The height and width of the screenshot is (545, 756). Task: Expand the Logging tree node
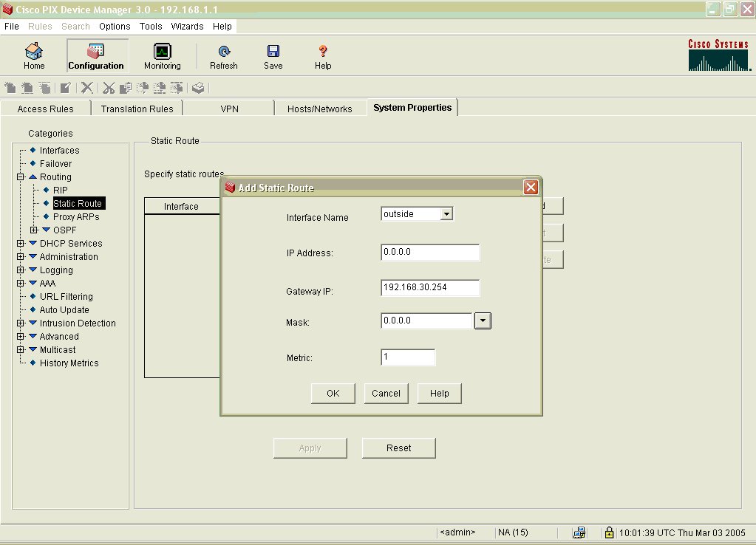pos(20,270)
